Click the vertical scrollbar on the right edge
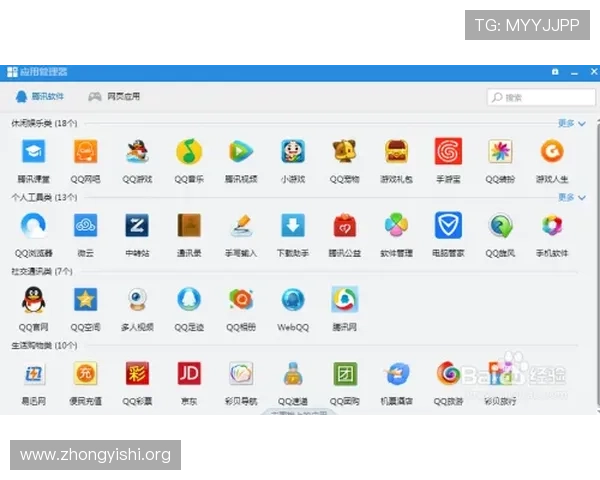Image resolution: width=600 pixels, height=480 pixels. [598, 264]
